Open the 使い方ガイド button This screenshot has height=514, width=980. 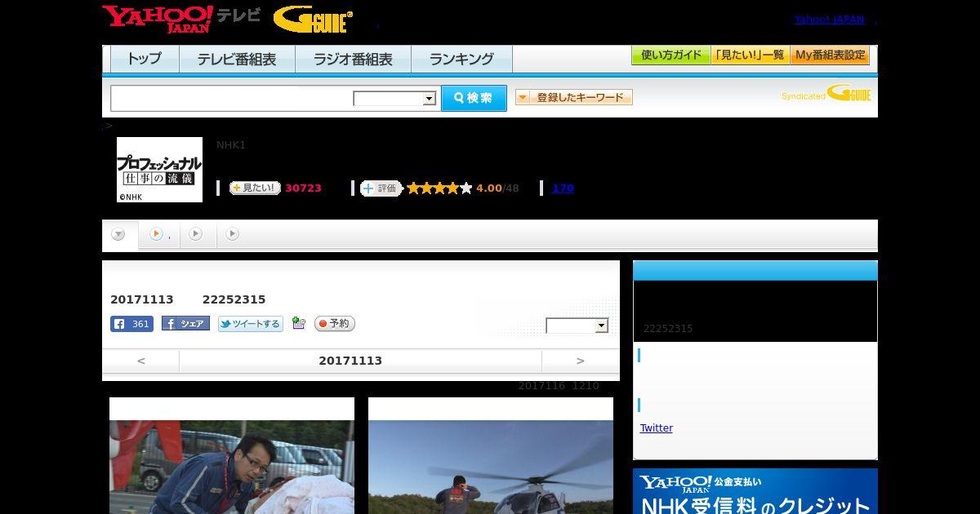[x=671, y=55]
